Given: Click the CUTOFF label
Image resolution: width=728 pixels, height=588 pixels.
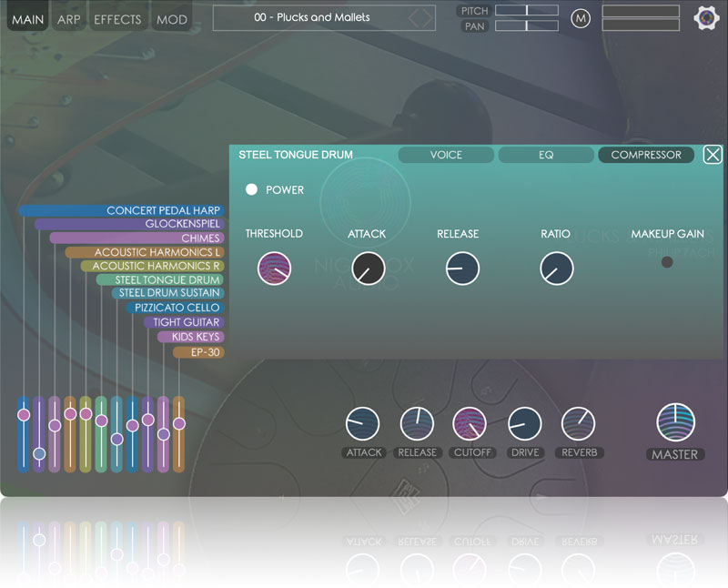Looking at the screenshot, I should tap(472, 452).
